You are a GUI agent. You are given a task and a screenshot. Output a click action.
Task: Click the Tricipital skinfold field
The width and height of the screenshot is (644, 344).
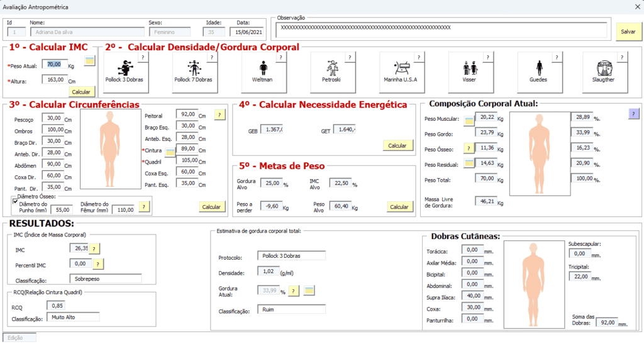coord(580,277)
